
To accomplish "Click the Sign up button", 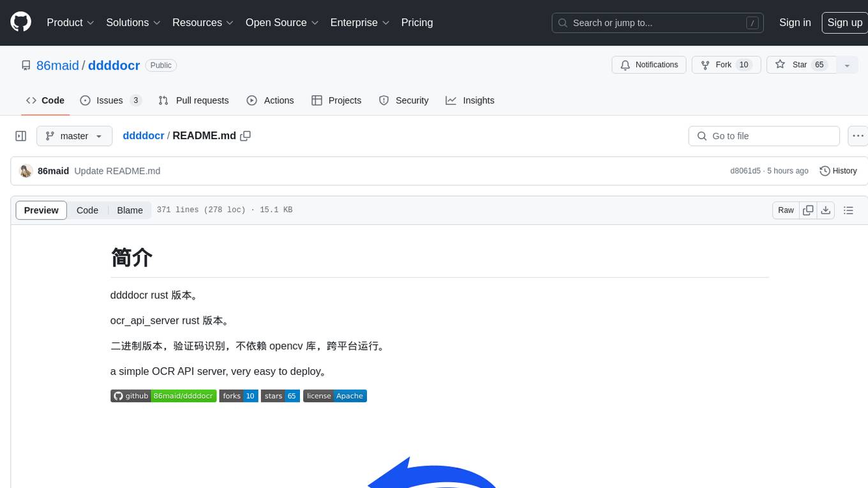I will coord(844,22).
